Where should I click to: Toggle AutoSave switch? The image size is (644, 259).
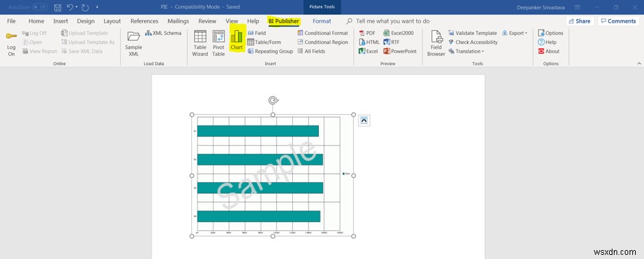(40, 8)
